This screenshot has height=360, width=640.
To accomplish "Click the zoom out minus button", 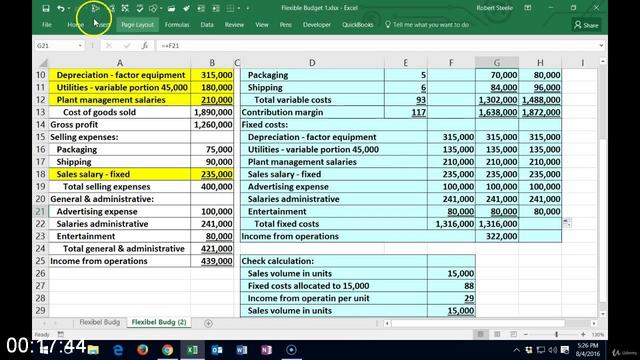I will click(526, 334).
